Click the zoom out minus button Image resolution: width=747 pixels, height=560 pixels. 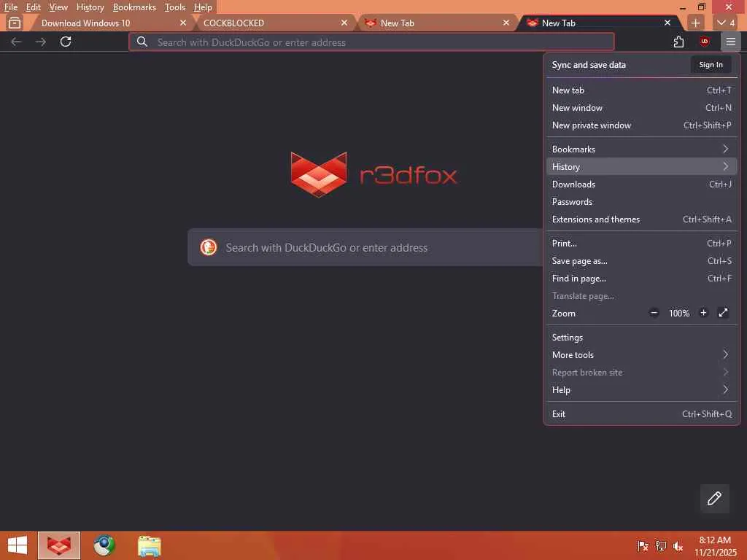654,313
